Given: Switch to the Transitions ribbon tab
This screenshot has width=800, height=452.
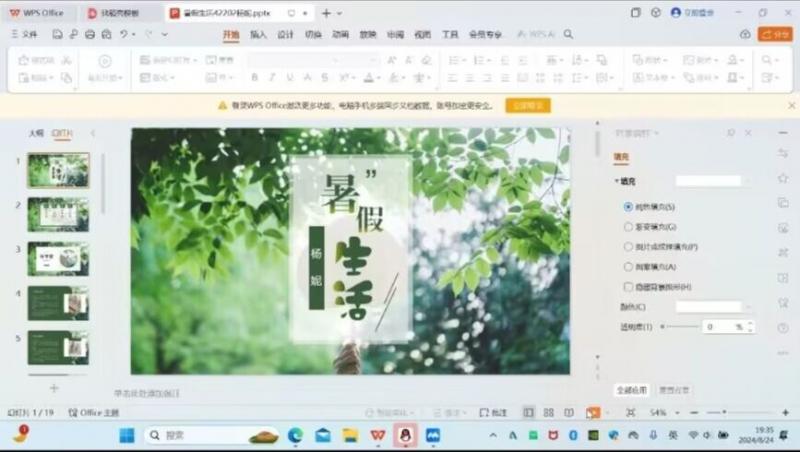Looking at the screenshot, I should click(x=313, y=34).
